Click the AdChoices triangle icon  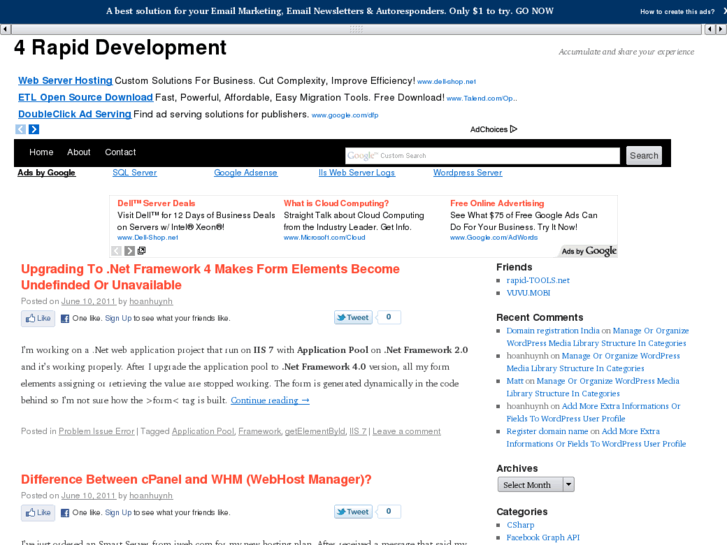click(513, 129)
